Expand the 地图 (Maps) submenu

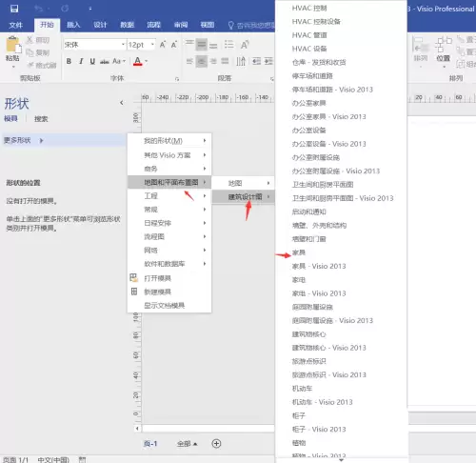[244, 183]
